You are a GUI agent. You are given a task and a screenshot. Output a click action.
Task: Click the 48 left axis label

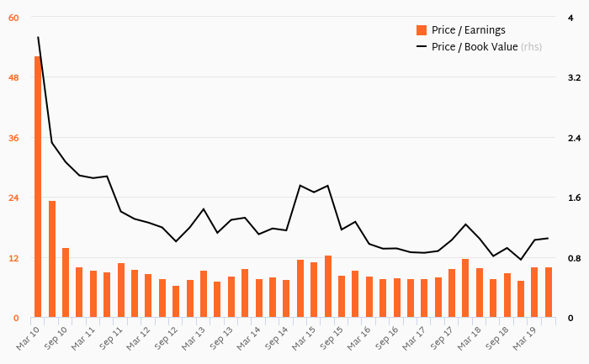13,77
